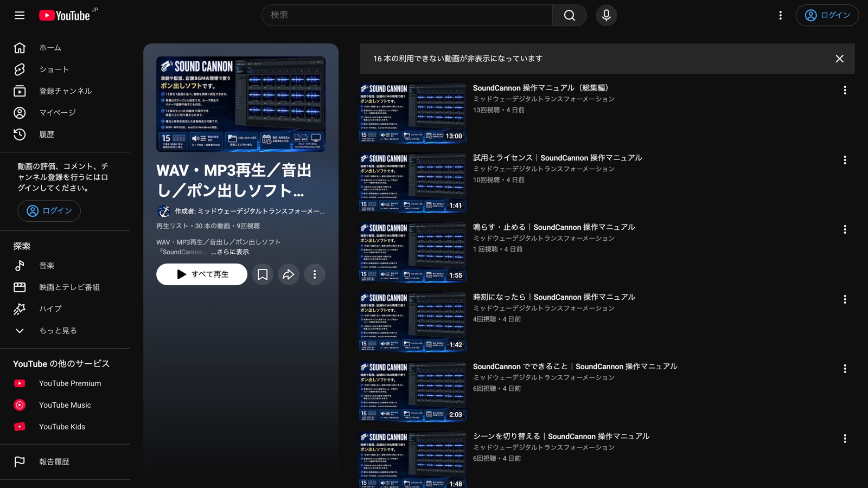The width and height of the screenshot is (868, 488).
Task: Open マイページ in sidebar
Action: point(65,113)
